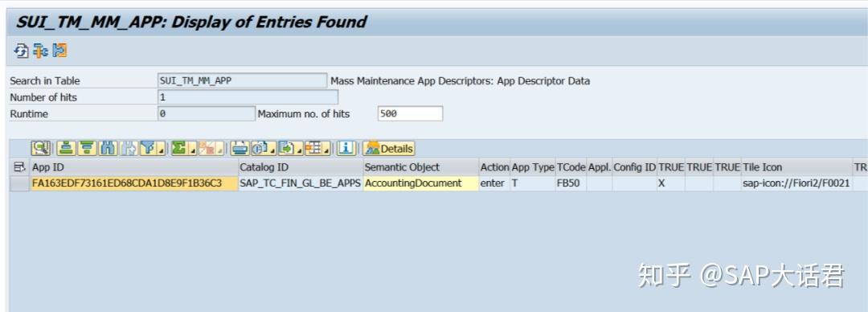868x312 pixels.
Task: Click the Number of hits field
Action: pyautogui.click(x=248, y=97)
